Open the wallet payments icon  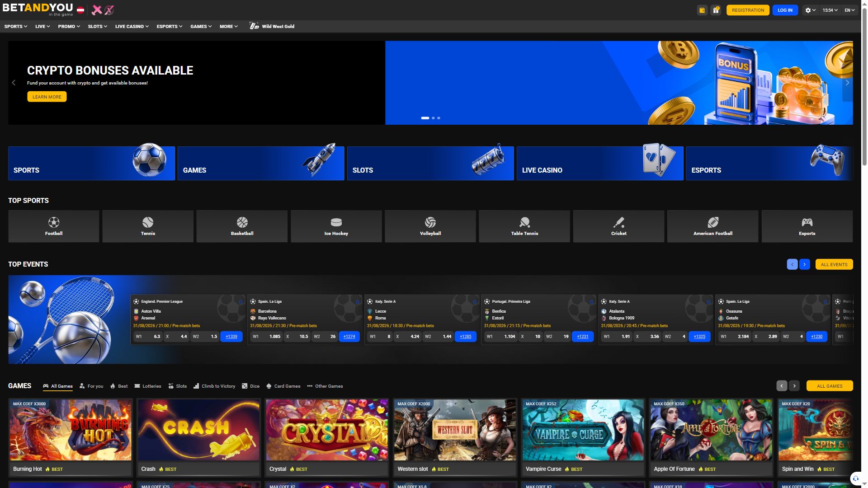tap(702, 10)
